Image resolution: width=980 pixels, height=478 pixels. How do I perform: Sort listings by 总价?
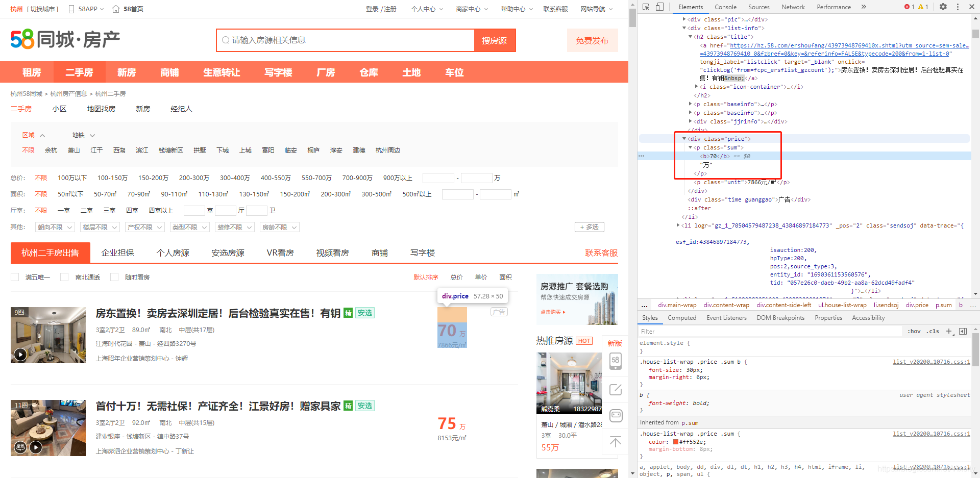point(456,277)
